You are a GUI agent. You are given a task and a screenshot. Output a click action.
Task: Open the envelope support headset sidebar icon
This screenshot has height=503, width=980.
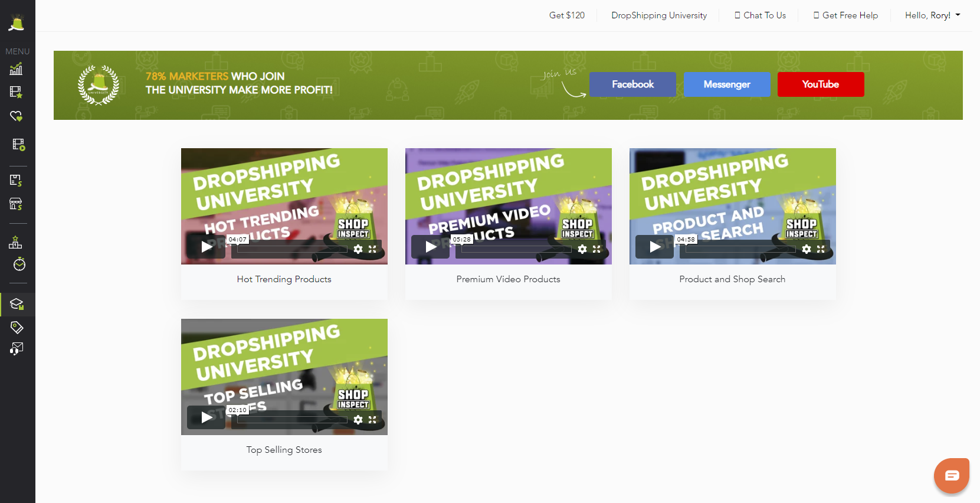(17, 349)
